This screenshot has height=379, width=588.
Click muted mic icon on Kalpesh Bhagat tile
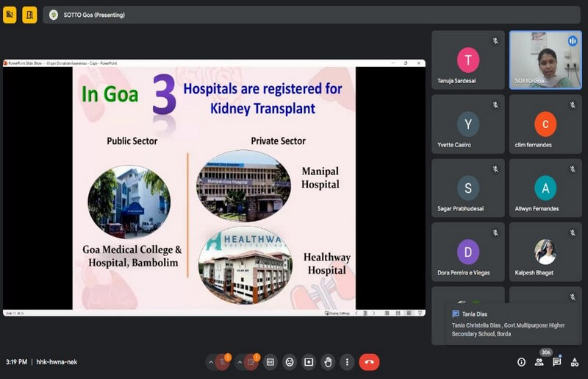(573, 233)
